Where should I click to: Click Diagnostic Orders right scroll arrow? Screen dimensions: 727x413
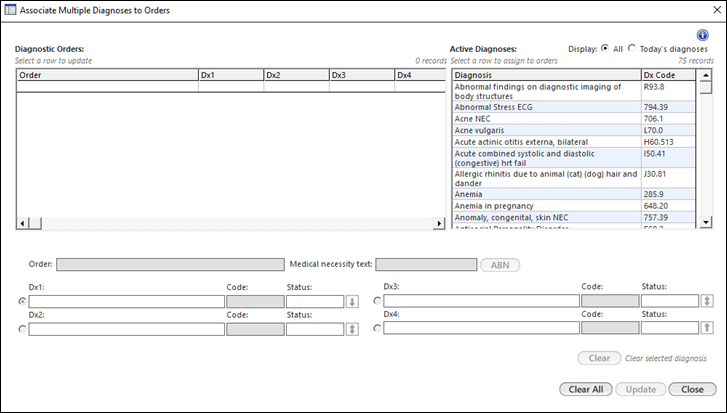[x=439, y=223]
